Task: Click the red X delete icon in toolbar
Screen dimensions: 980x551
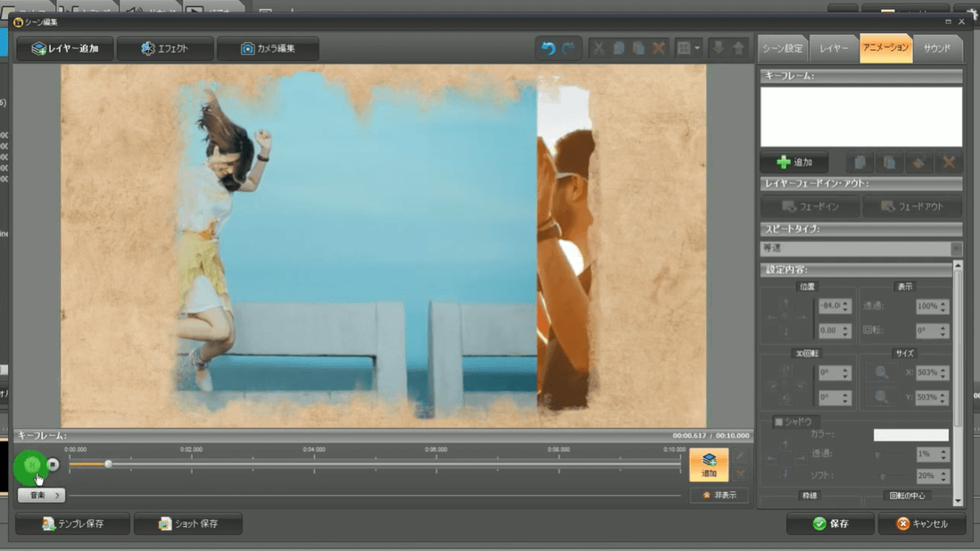Action: tap(659, 48)
